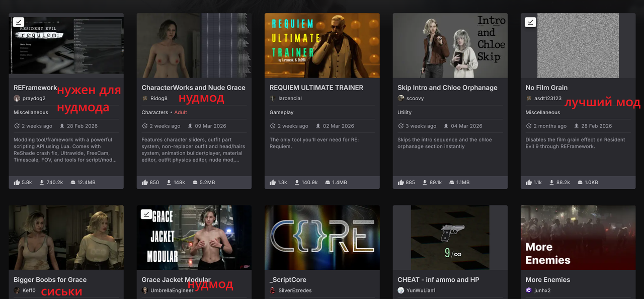Image resolution: width=644 pixels, height=299 pixels.
Task: Open the Bigger Boobs for Grace thumbnail
Action: [x=66, y=237]
